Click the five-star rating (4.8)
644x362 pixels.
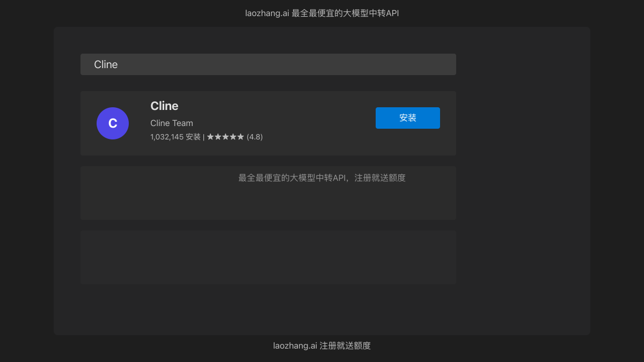click(235, 137)
